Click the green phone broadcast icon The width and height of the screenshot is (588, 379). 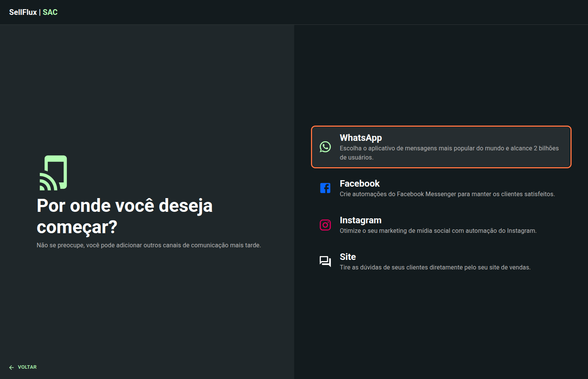53,173
